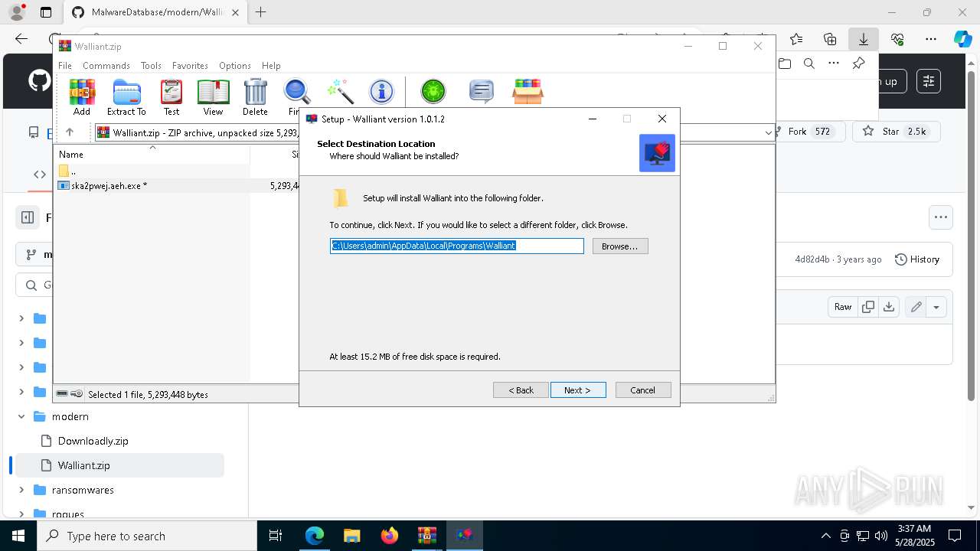
Task: Copy raw file icon on GitHub
Action: (868, 307)
